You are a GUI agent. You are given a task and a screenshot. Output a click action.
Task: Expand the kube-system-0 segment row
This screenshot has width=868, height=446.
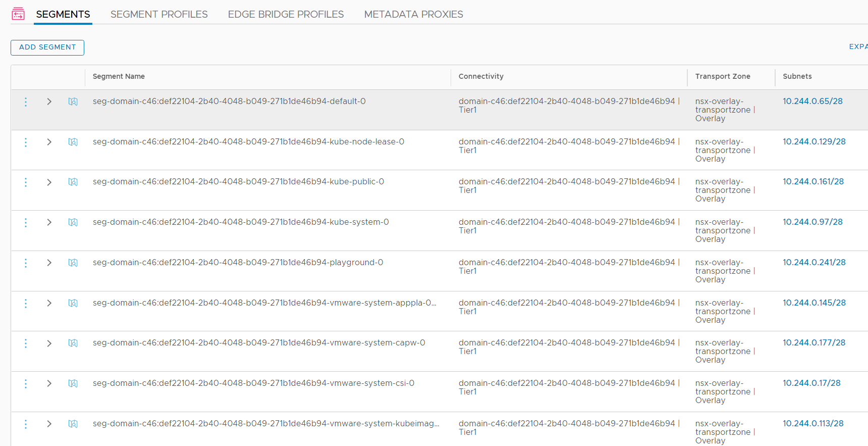pos(49,222)
